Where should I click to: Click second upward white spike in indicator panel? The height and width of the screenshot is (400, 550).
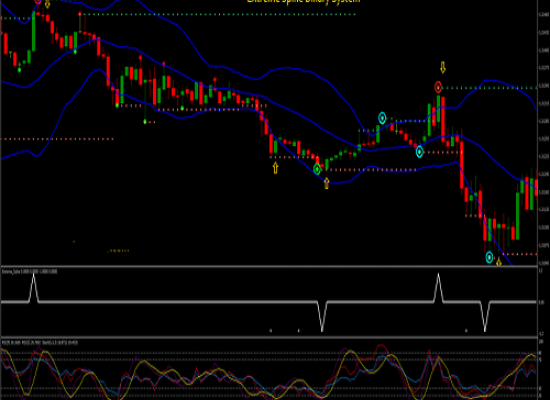tap(438, 287)
